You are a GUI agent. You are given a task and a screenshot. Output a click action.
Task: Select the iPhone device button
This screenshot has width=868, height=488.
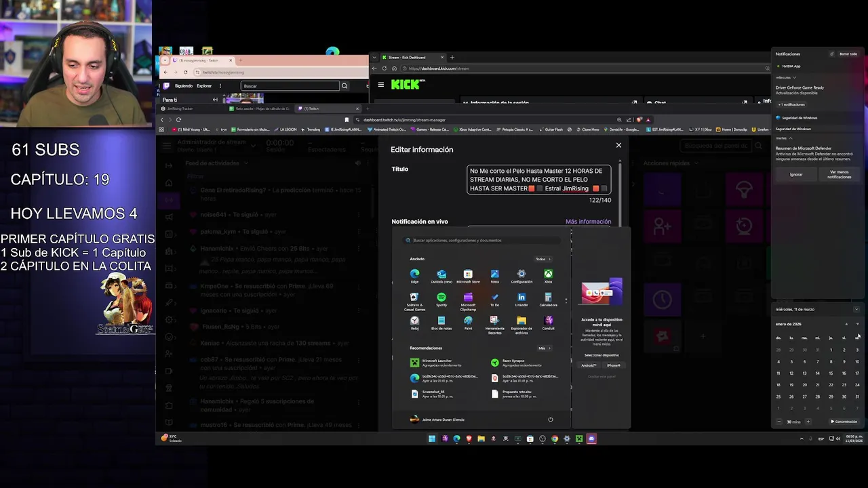coord(614,365)
